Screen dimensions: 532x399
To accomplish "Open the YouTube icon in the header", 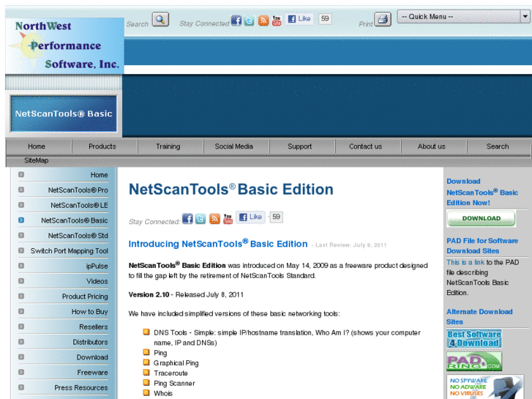I will click(277, 20).
